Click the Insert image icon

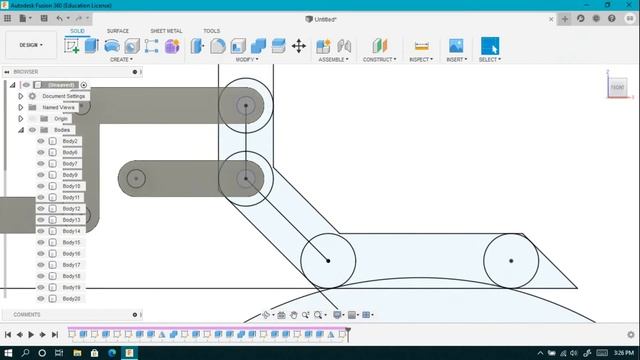tap(456, 46)
